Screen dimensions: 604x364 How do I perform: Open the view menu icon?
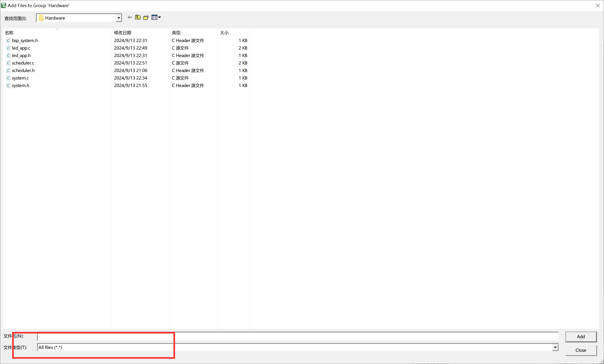click(x=154, y=17)
